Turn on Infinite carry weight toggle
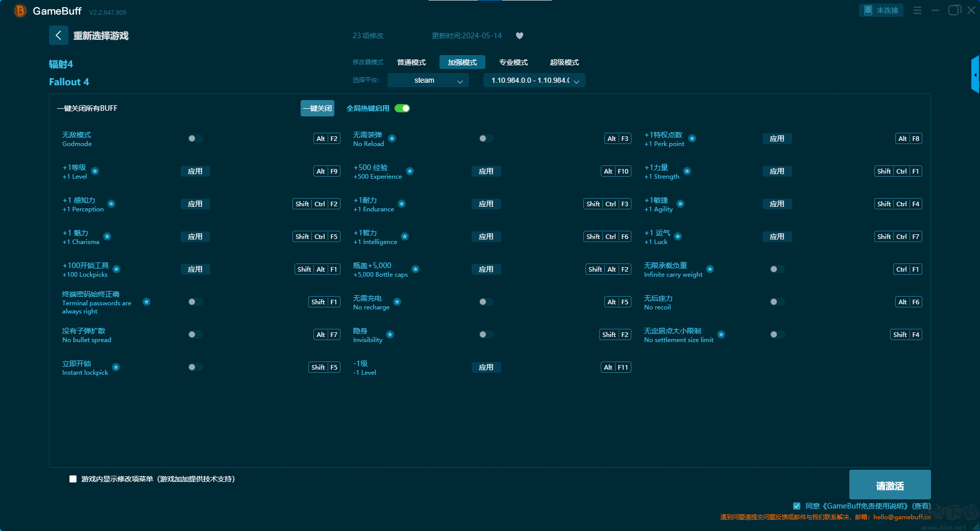Viewport: 980px width, 531px height. [x=777, y=269]
